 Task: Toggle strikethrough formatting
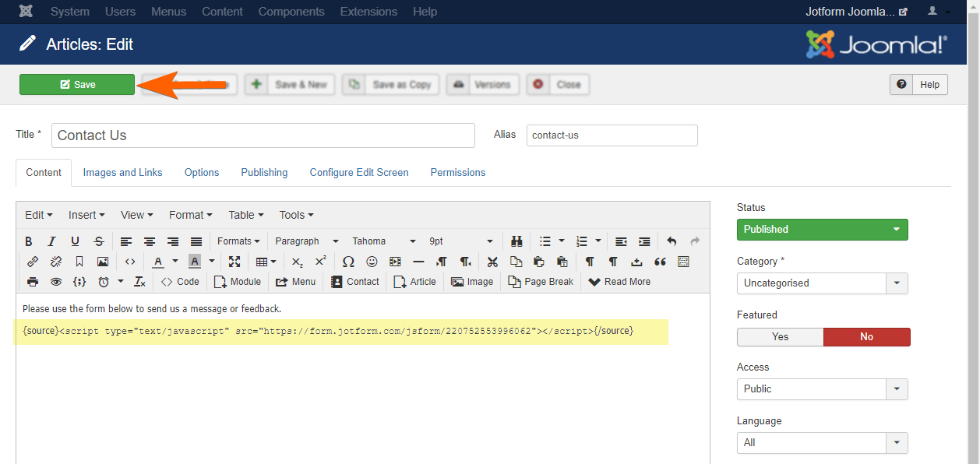(99, 241)
